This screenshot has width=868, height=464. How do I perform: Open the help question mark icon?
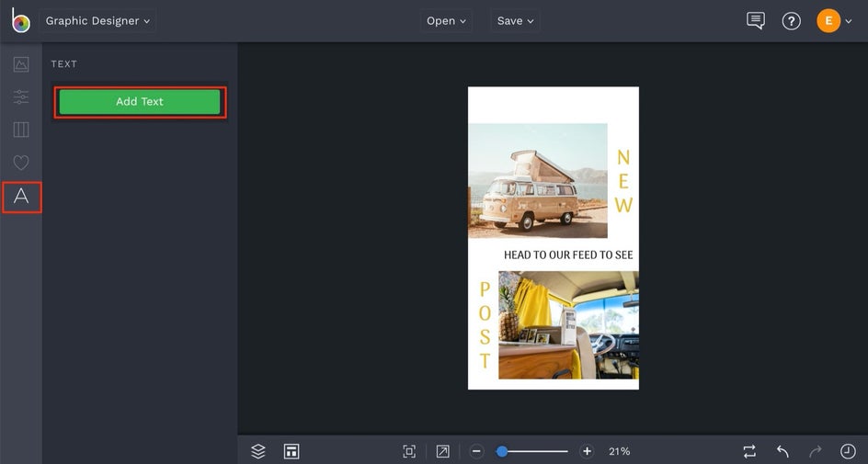point(791,21)
